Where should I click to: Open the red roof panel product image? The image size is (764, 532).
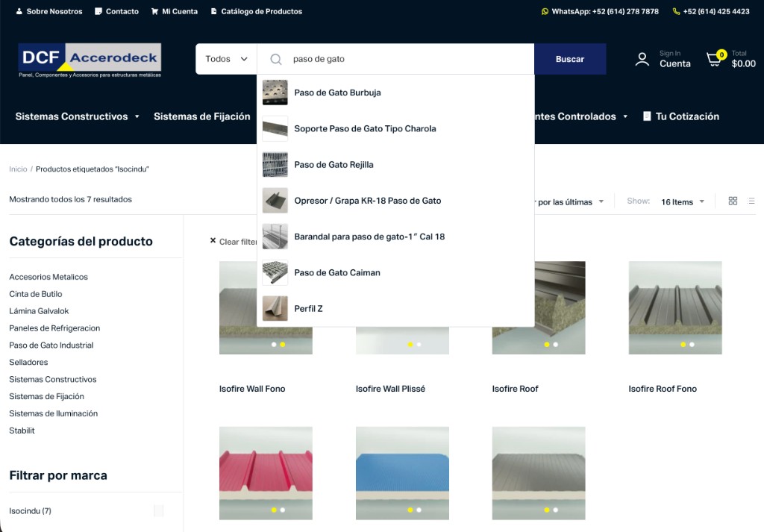pyautogui.click(x=266, y=473)
